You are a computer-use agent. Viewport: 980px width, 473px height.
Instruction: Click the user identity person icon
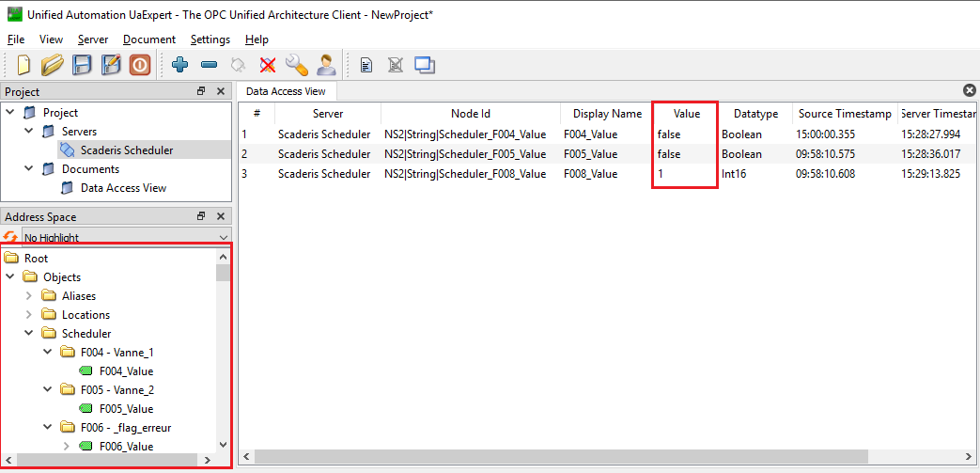[x=326, y=65]
